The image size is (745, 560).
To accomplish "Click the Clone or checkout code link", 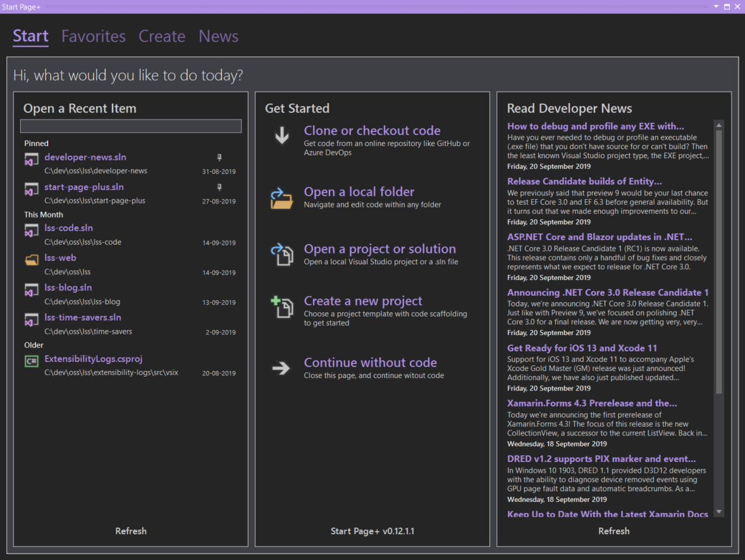I will (372, 131).
